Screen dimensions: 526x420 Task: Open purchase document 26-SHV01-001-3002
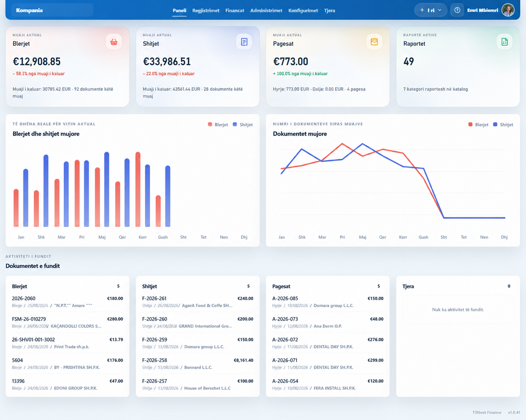(x=67, y=343)
